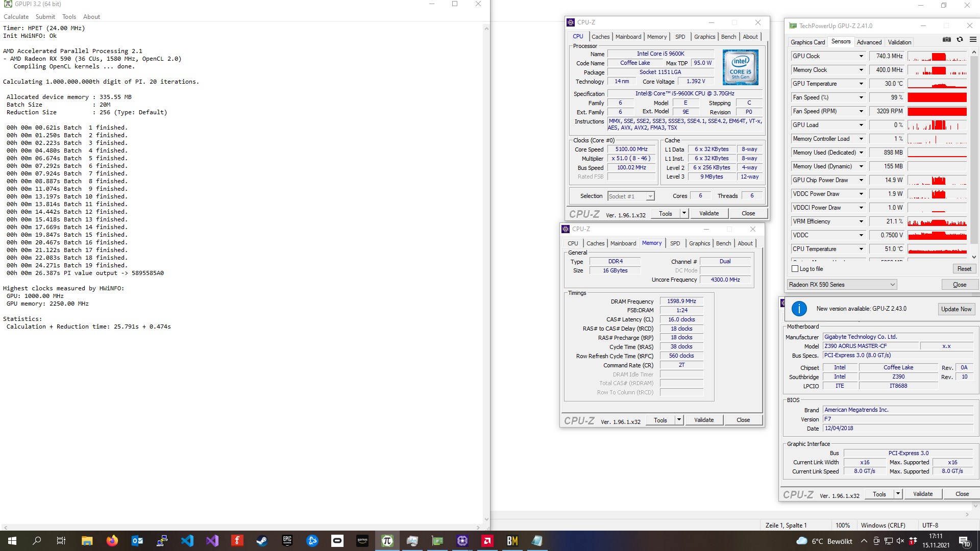This screenshot has height=551, width=980.
Task: Switch to the GPUPI taskbar icon
Action: tap(387, 541)
